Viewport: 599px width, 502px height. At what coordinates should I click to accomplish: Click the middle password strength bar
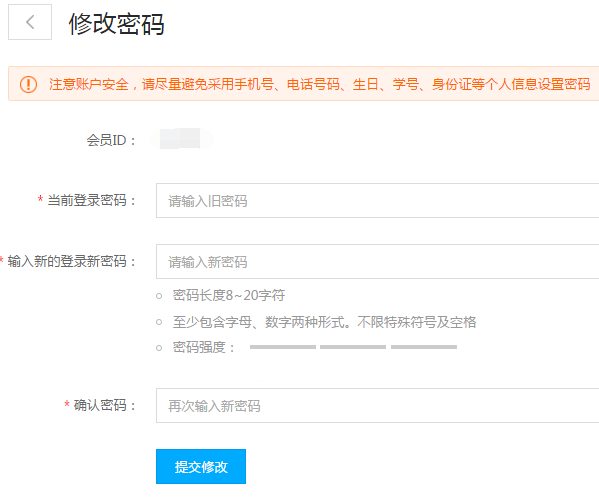pos(353,347)
